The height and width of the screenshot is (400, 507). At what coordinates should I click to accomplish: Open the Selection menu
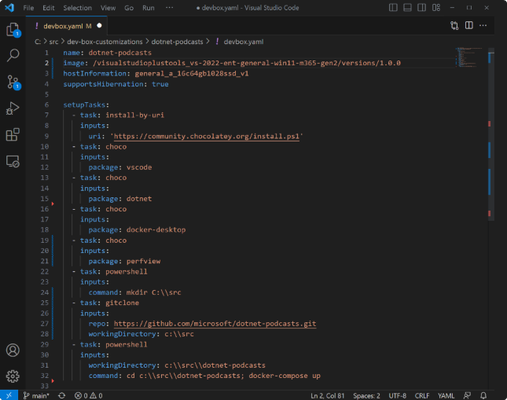click(x=77, y=8)
